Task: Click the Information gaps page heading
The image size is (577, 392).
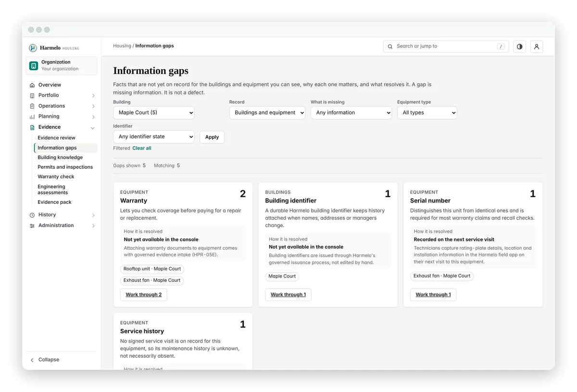Action: coord(151,71)
